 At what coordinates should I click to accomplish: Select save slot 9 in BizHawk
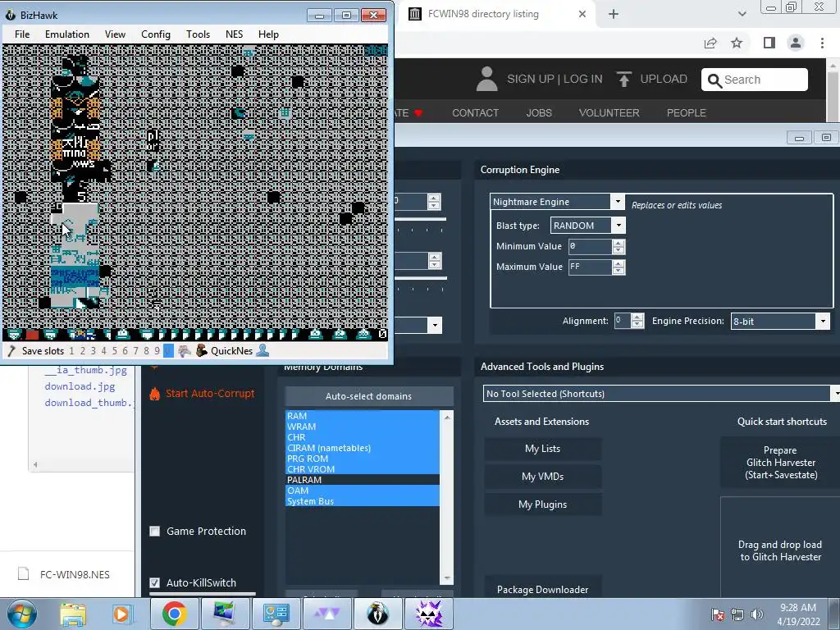click(x=157, y=351)
